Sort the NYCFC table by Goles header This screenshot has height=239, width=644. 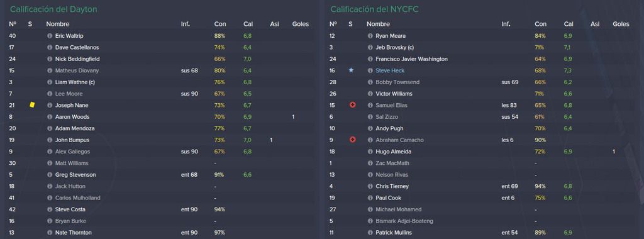(x=621, y=25)
